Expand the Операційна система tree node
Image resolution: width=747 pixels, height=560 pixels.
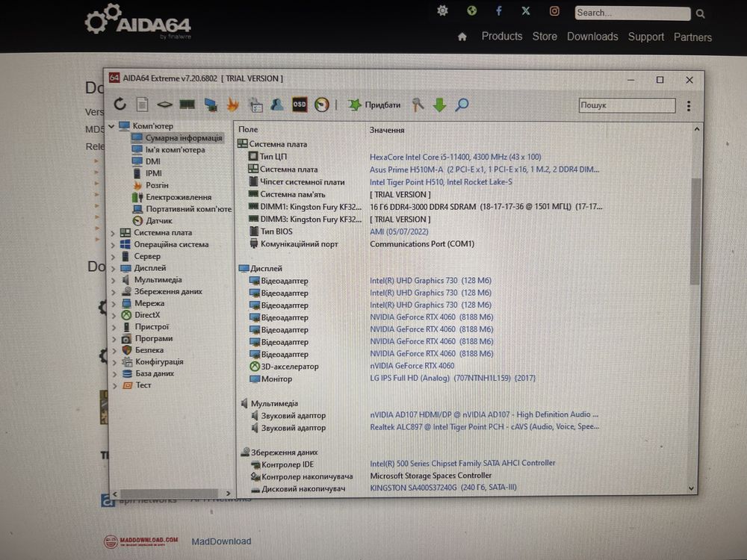coord(113,245)
